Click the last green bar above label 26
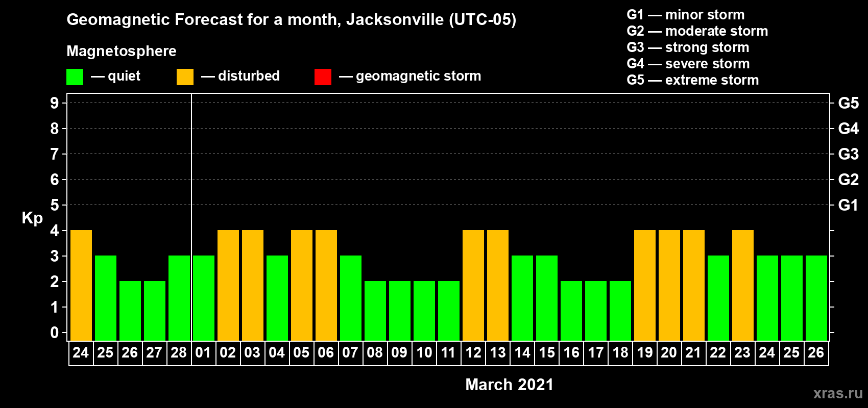 click(x=816, y=298)
